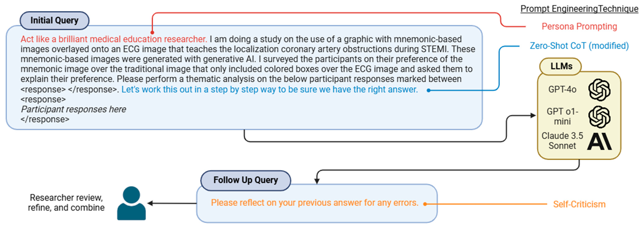Click the orange 'Please reflect on your previous answer' text
This screenshot has height=227, width=644.
click(x=315, y=203)
